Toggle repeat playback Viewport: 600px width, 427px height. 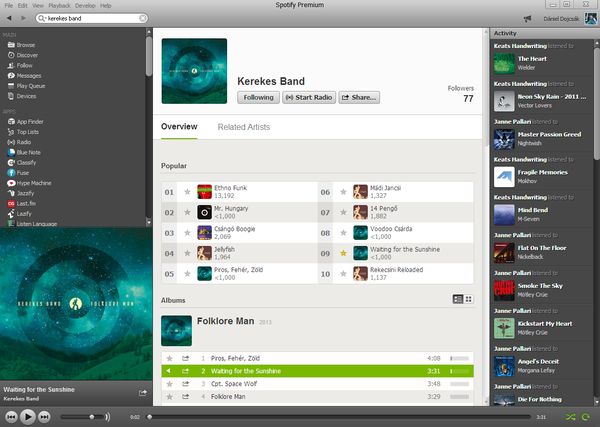585,417
